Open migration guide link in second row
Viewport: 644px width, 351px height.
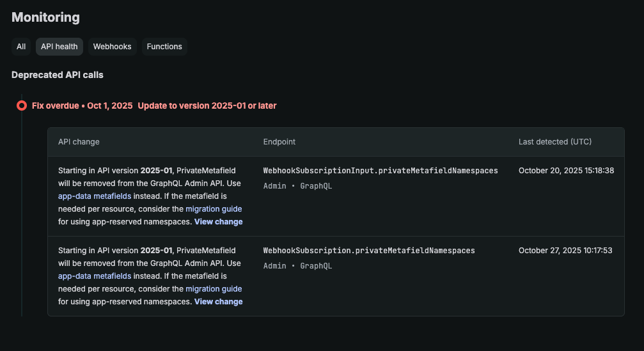tap(214, 289)
